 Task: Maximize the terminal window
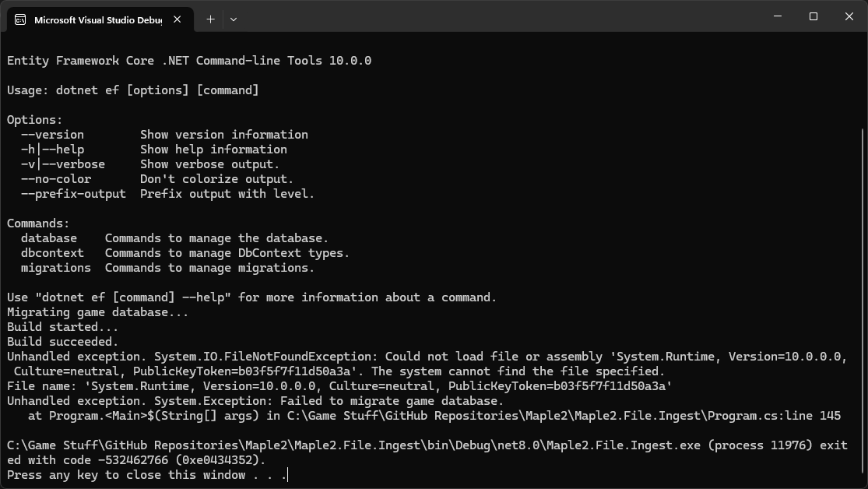point(814,16)
